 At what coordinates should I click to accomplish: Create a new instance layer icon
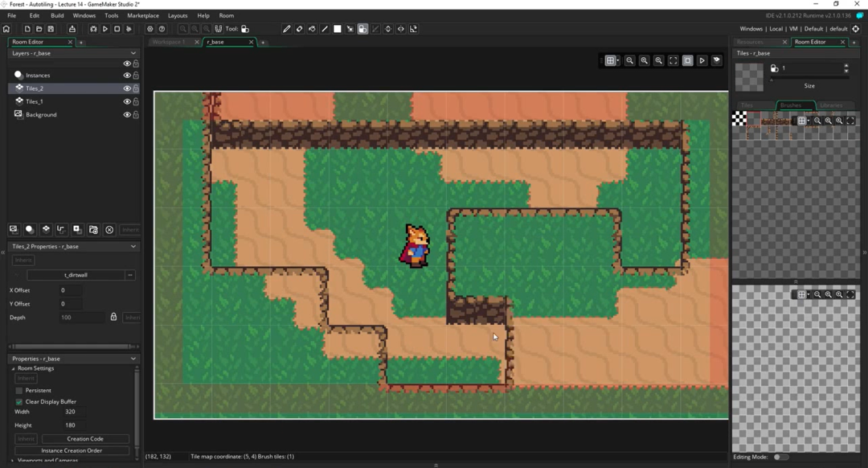pos(30,229)
